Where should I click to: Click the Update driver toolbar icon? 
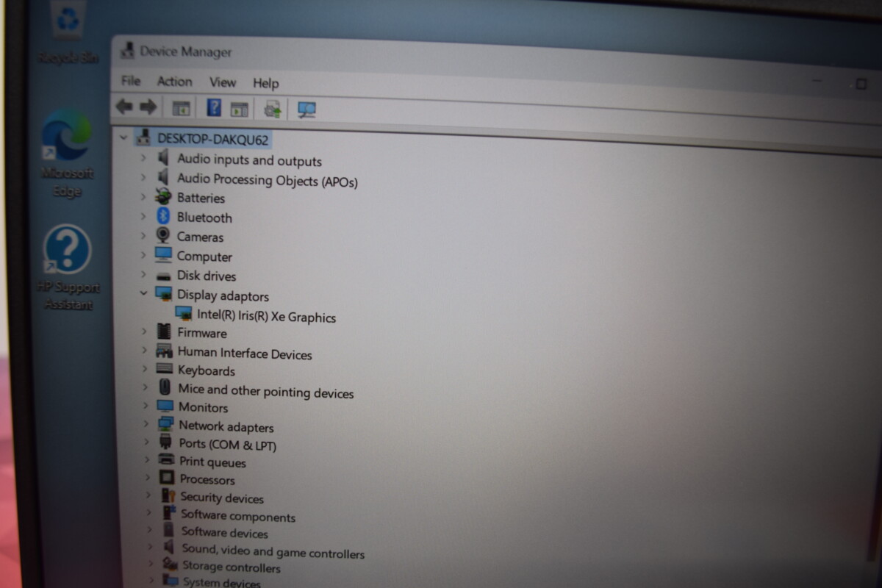click(x=273, y=109)
